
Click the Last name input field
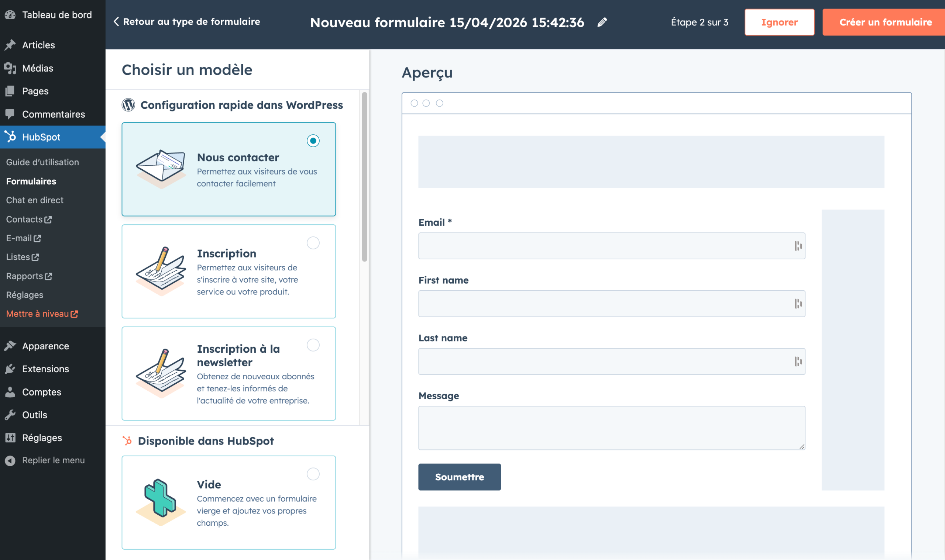point(612,362)
